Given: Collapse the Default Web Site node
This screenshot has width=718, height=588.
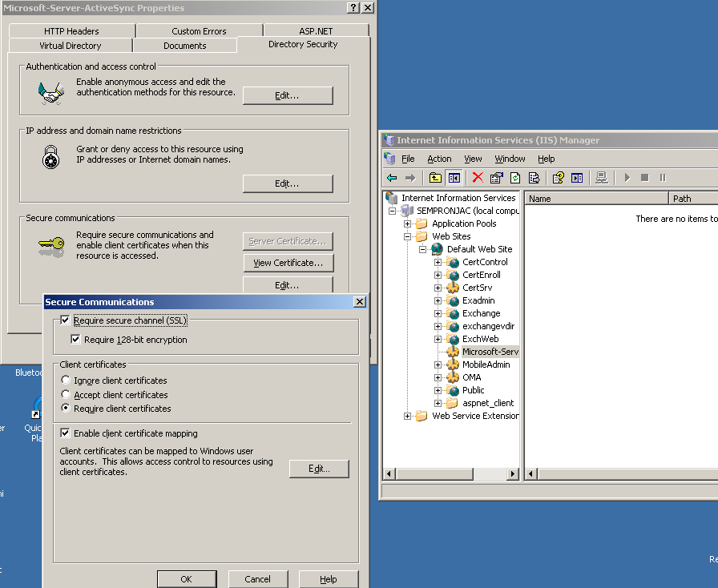Looking at the screenshot, I should coord(422,249).
